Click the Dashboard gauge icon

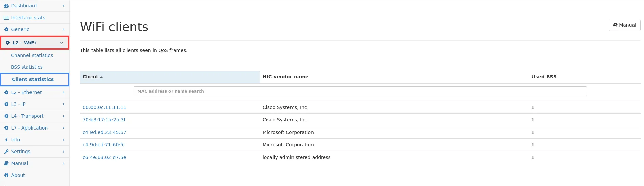coord(6,6)
